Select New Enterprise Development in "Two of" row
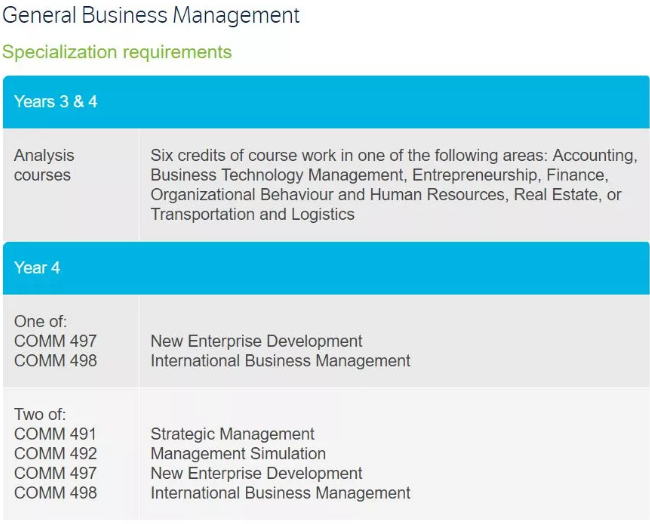The image size is (650, 524). [256, 473]
